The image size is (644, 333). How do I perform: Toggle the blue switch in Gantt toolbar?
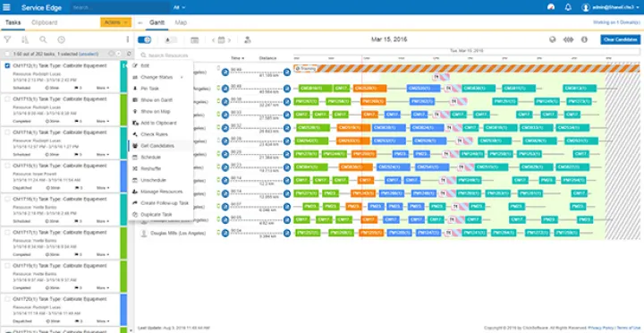point(145,40)
